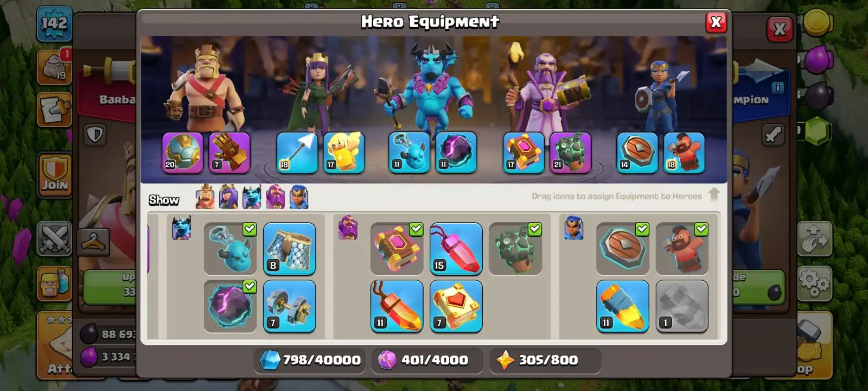The height and width of the screenshot is (391, 868).
Task: Toggle Grand Warden filter in Show row
Action: point(276,197)
